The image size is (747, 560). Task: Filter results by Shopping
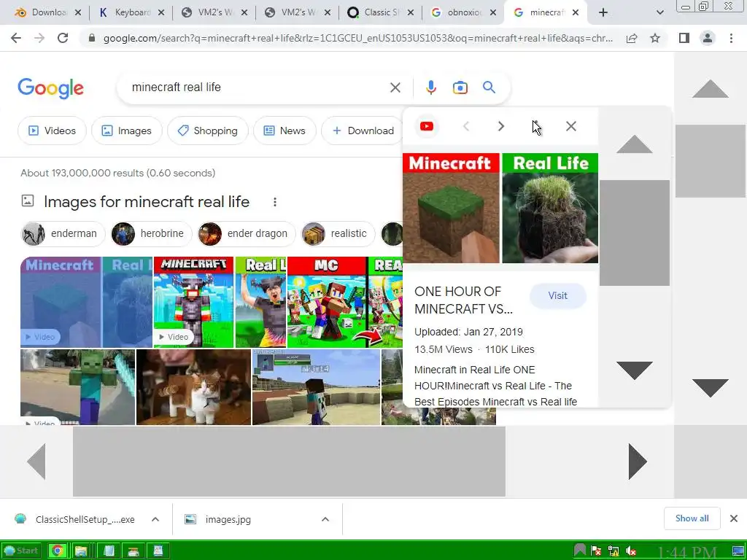click(208, 131)
